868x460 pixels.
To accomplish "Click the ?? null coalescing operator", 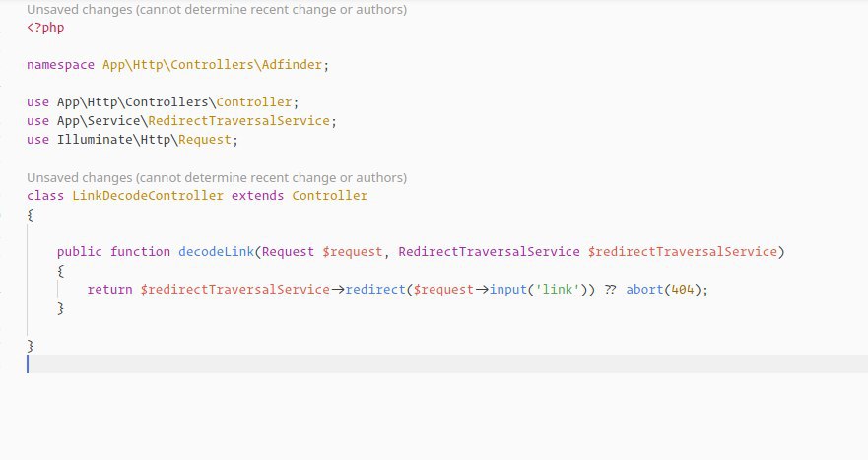I will [x=610, y=290].
